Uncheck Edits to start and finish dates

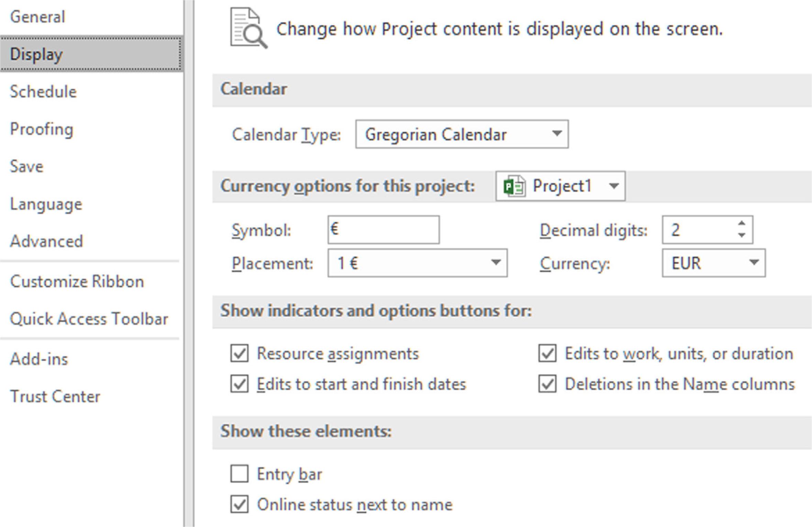pos(240,384)
